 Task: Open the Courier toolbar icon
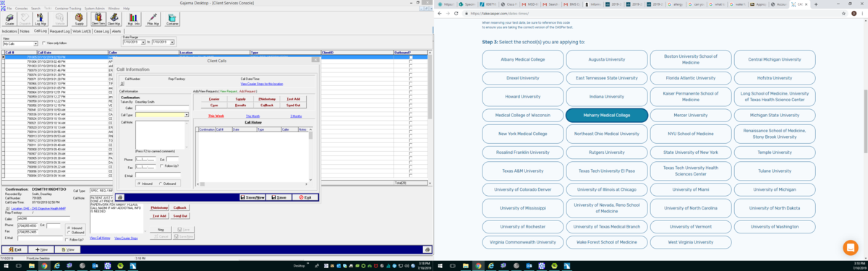(9, 19)
